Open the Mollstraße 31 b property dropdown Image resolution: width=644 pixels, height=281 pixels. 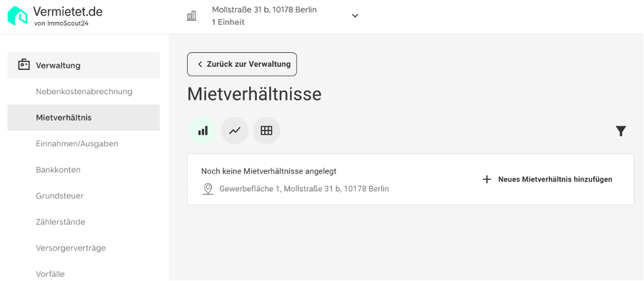[273, 16]
